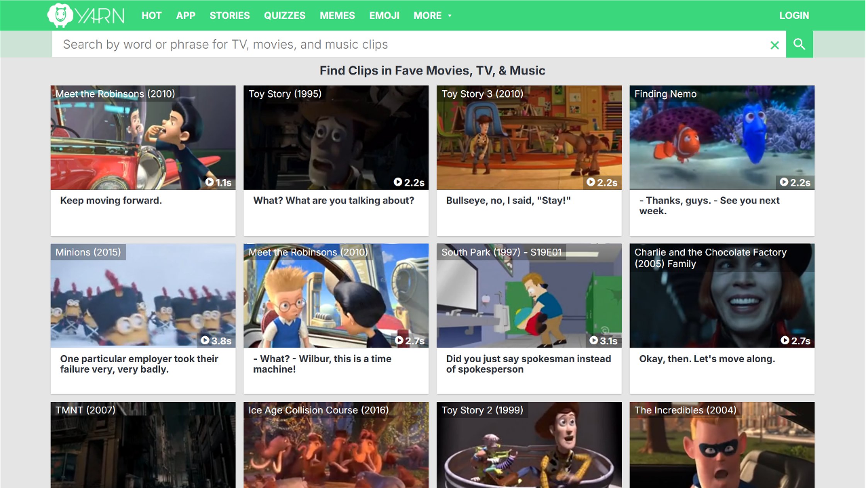Click the play badge on the Toy Story (1995) clip
Image resolution: width=868 pixels, height=488 pixels.
point(410,182)
